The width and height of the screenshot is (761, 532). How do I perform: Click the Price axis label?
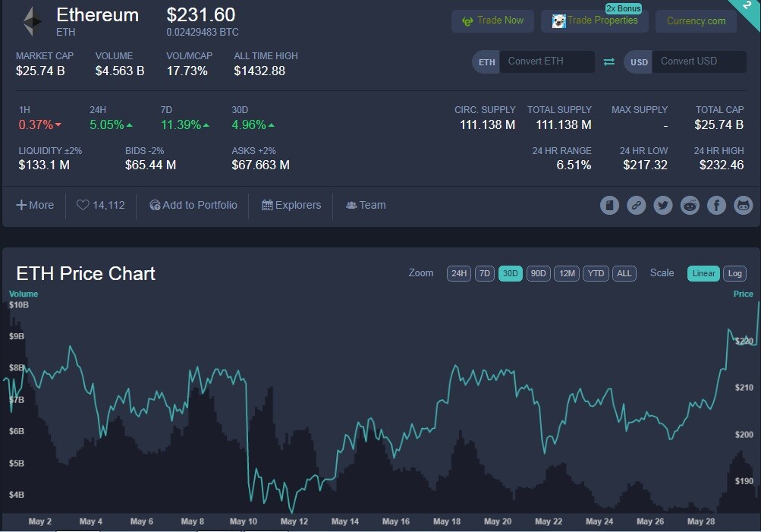pos(743,294)
